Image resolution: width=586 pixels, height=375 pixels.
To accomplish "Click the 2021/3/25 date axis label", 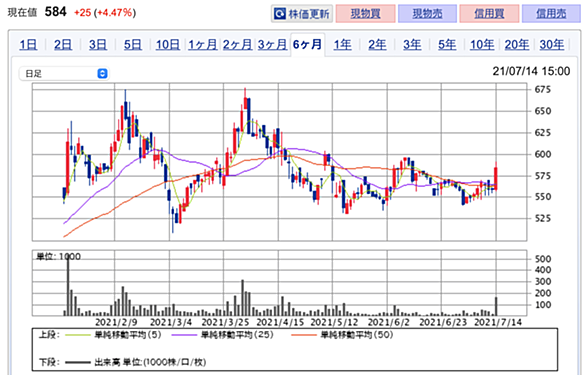I will click(x=225, y=322).
